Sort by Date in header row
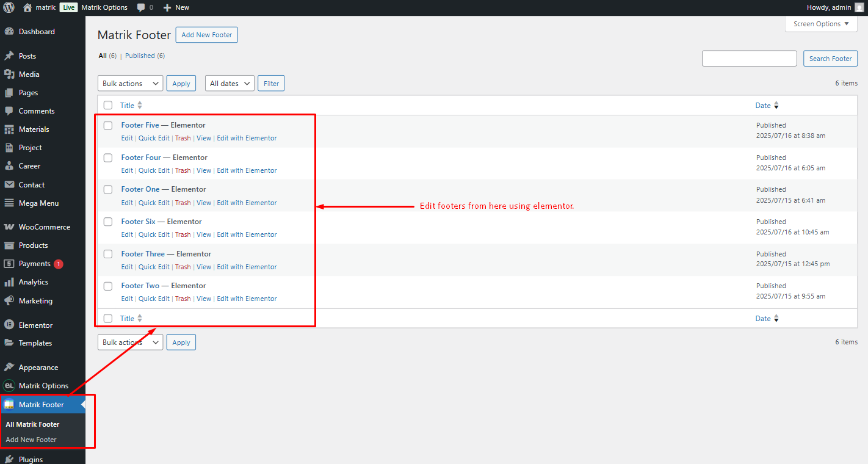The height and width of the screenshot is (464, 868). pos(767,106)
